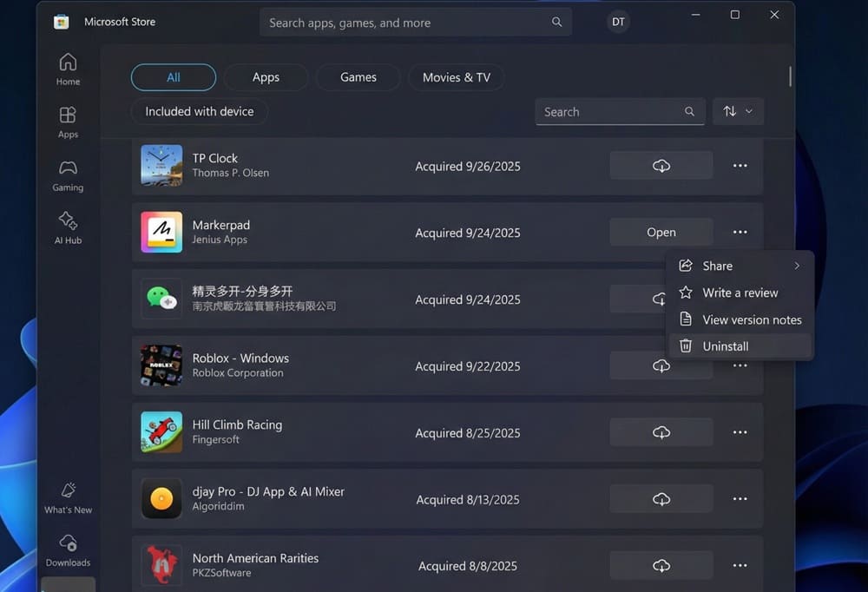Select the All filter pill
Viewport: 868px width, 592px height.
[x=174, y=77]
